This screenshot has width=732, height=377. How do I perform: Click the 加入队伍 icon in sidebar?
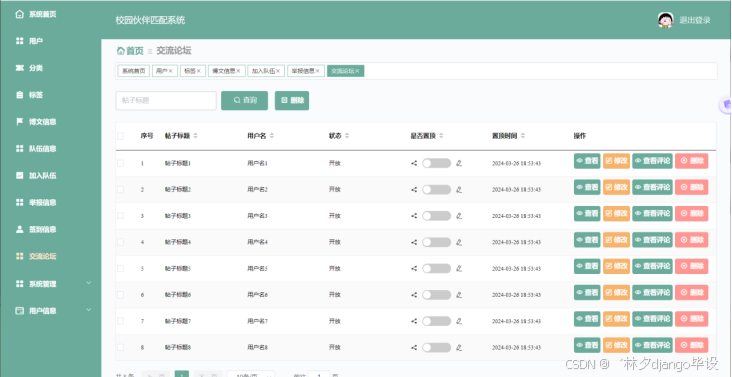[x=19, y=175]
